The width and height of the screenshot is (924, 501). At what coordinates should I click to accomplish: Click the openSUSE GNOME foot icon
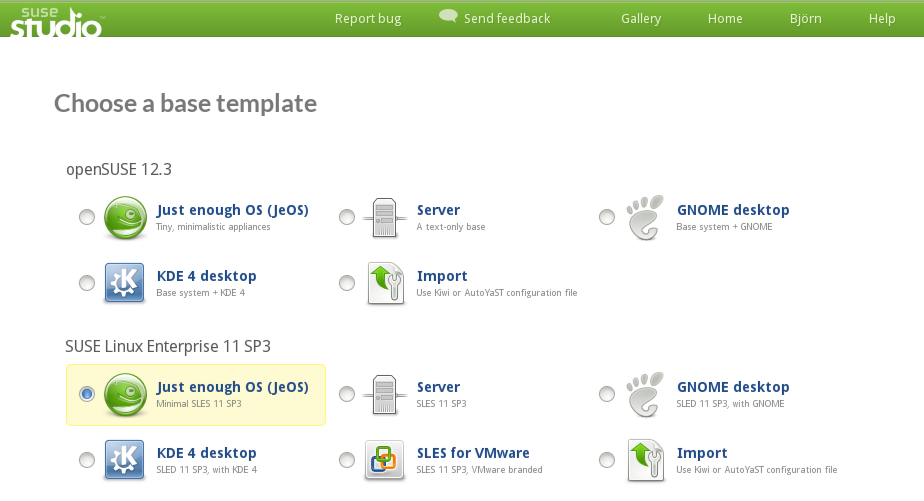click(645, 217)
